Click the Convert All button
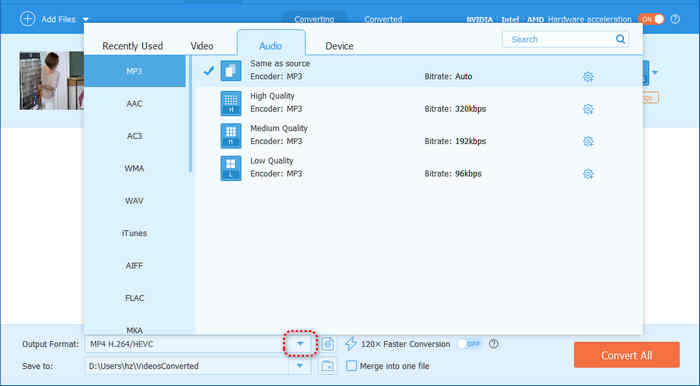This screenshot has width=700, height=386. (627, 355)
